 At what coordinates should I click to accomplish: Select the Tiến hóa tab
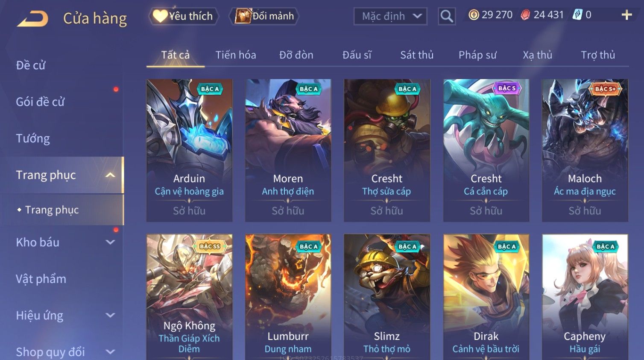click(236, 55)
